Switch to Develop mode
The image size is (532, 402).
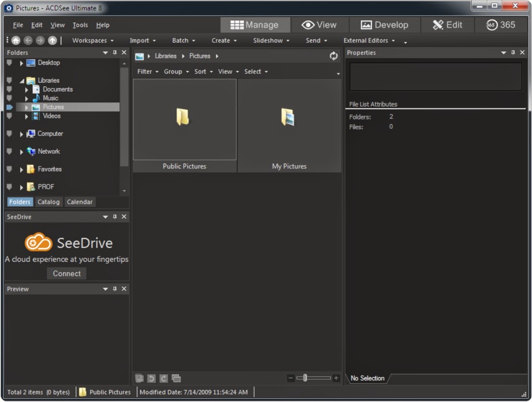(x=385, y=25)
